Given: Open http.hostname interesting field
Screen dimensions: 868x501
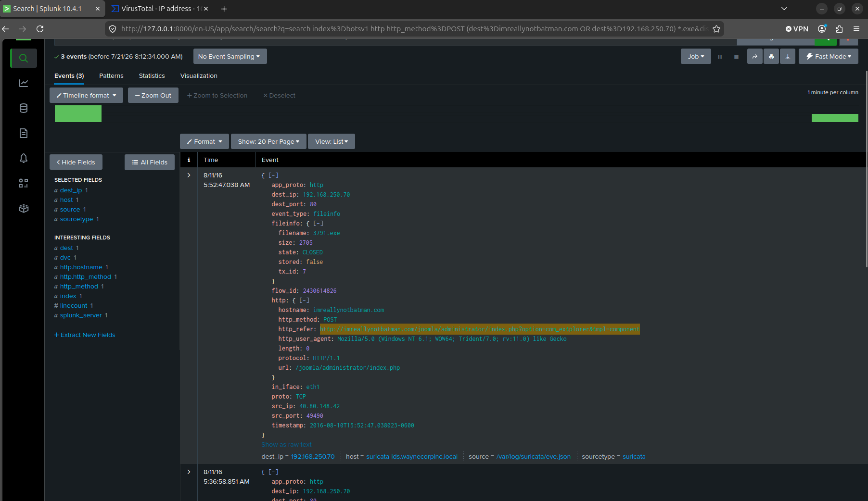Looking at the screenshot, I should [81, 267].
